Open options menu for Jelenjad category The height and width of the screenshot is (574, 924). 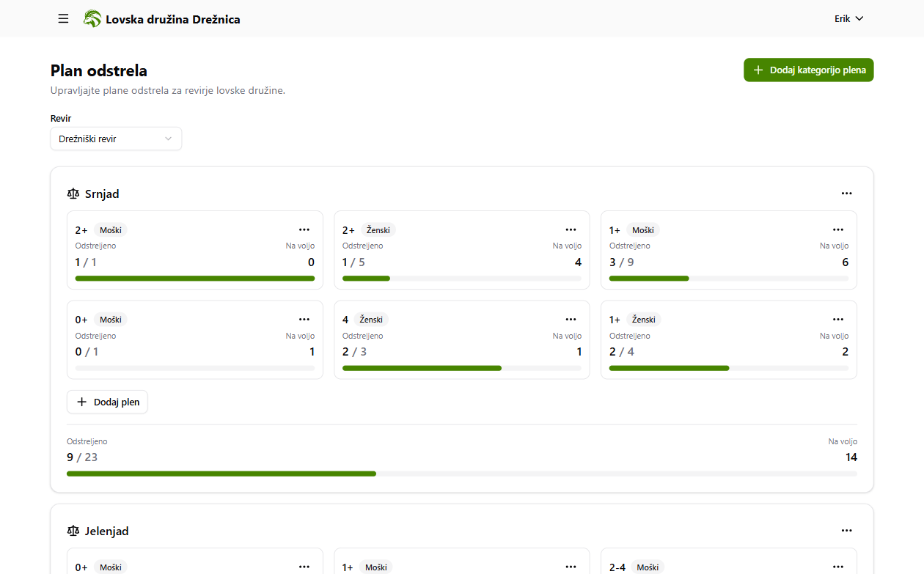(x=846, y=531)
